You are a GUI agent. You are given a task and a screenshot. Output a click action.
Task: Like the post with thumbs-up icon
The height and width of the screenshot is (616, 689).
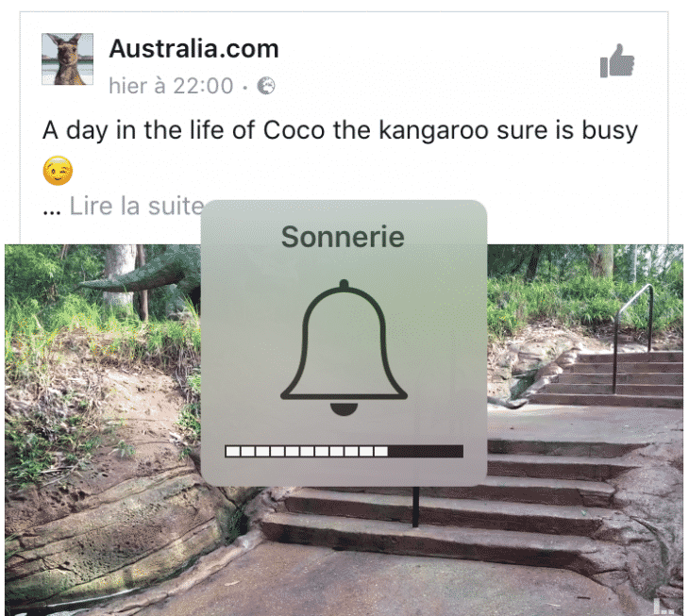click(x=617, y=60)
